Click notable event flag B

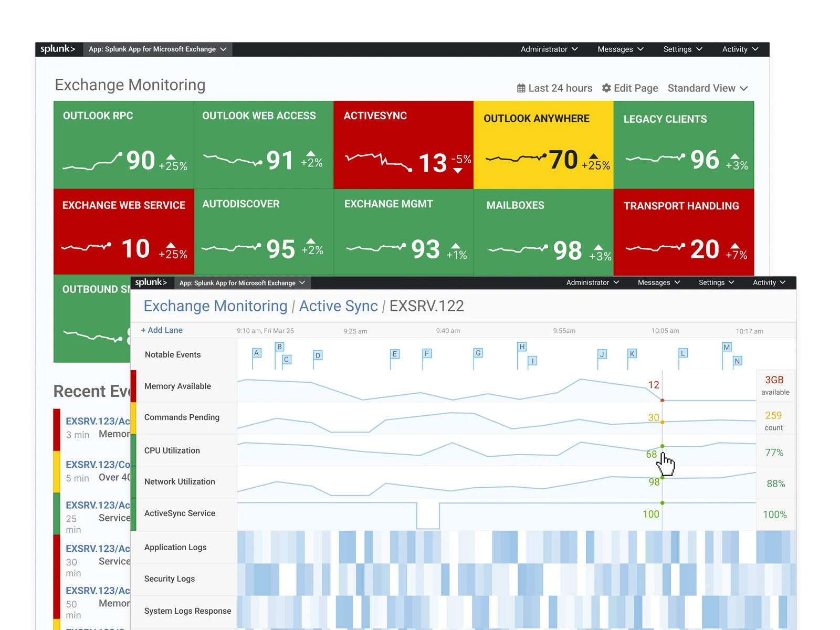coord(280,346)
